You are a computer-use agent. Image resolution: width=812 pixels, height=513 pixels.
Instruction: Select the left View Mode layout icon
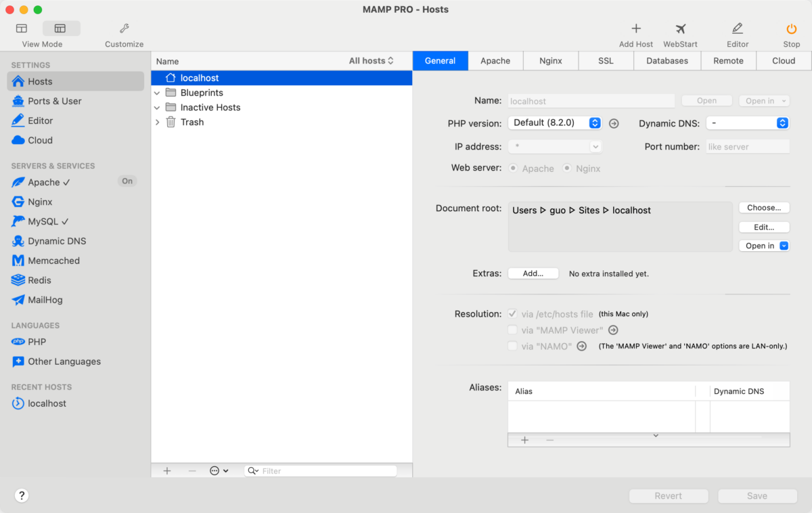(x=22, y=28)
